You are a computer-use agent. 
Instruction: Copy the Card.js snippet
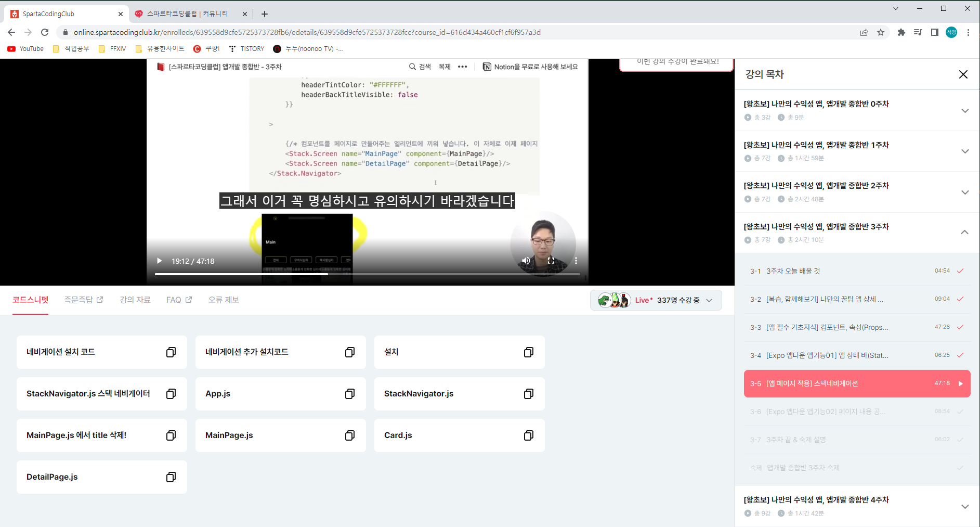click(529, 435)
